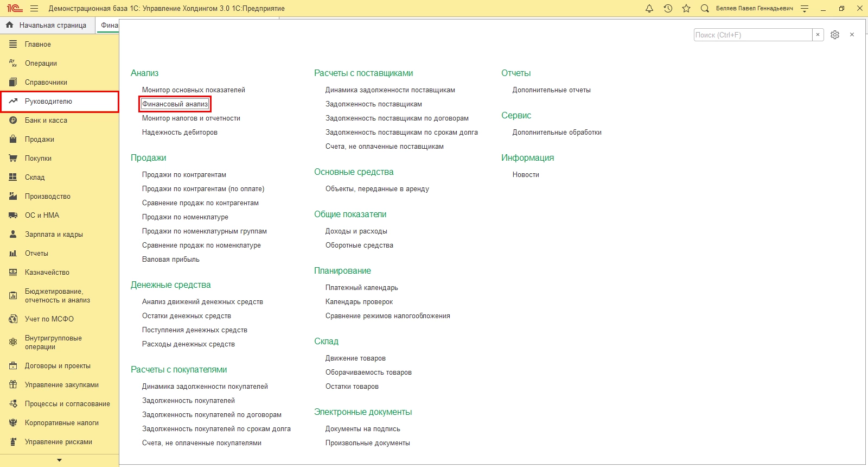Open Внутригрупповые операции section

pyautogui.click(x=60, y=342)
